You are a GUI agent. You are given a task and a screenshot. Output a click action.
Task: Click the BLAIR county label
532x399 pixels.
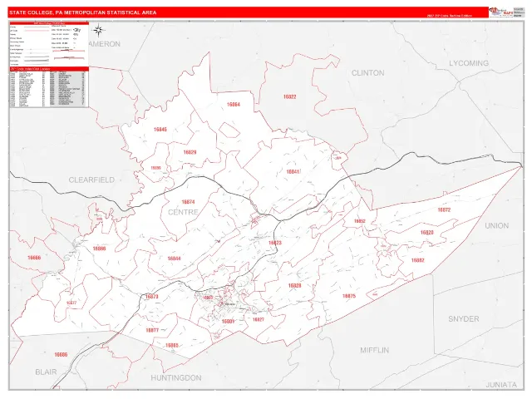click(47, 372)
